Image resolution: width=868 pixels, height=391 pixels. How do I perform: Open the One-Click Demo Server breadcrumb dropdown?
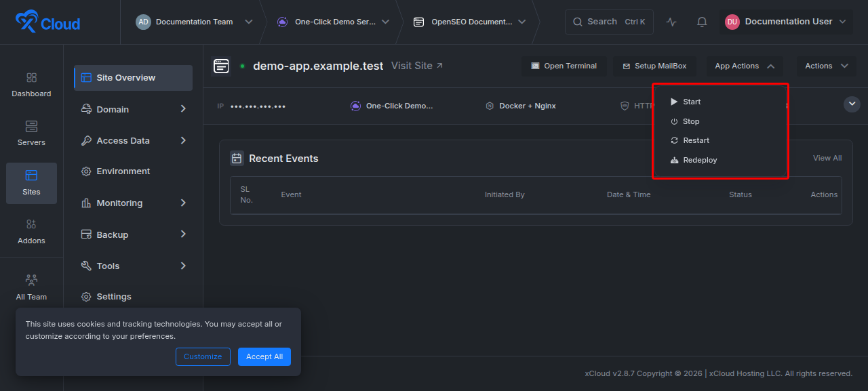click(x=333, y=22)
